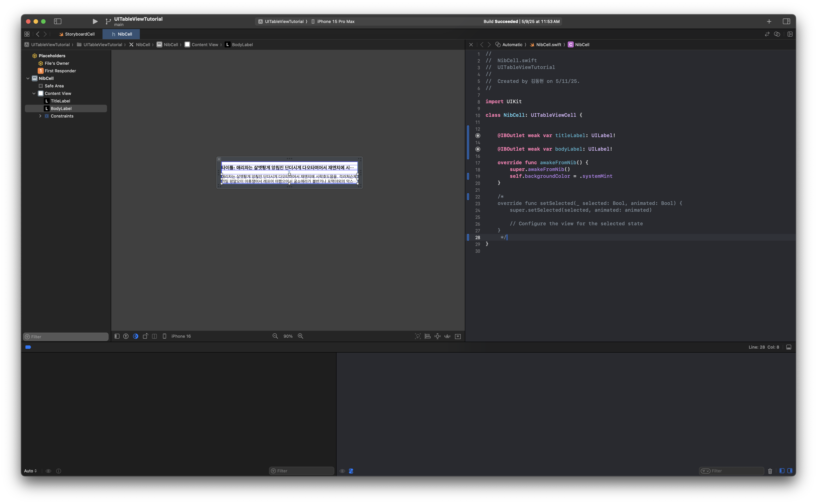Go back in the assistant editor
Image resolution: width=817 pixels, height=504 pixels.
[482, 45]
